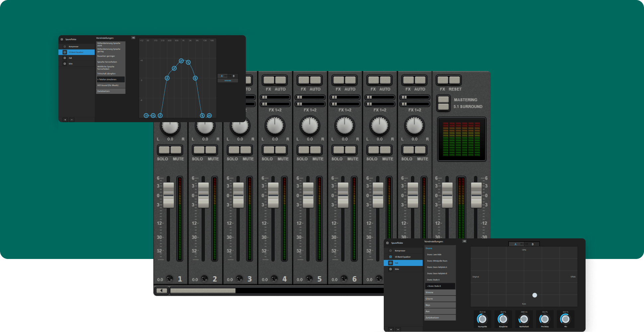Click channel 4 pan knob
The height and width of the screenshot is (332, 644).
(275, 126)
